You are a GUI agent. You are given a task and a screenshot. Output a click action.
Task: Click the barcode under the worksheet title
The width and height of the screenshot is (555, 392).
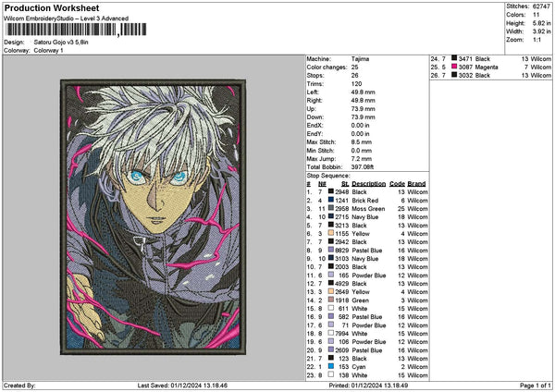75,30
